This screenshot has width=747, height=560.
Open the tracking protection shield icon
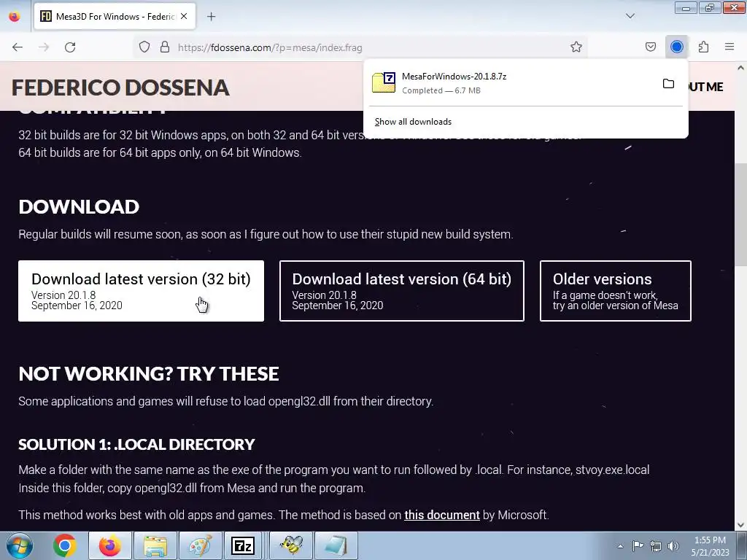pyautogui.click(x=144, y=47)
